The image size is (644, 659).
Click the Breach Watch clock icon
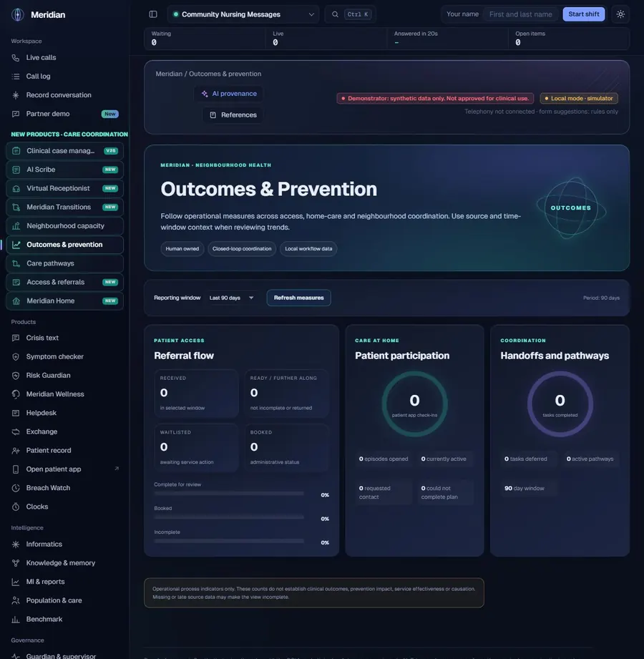(16, 488)
